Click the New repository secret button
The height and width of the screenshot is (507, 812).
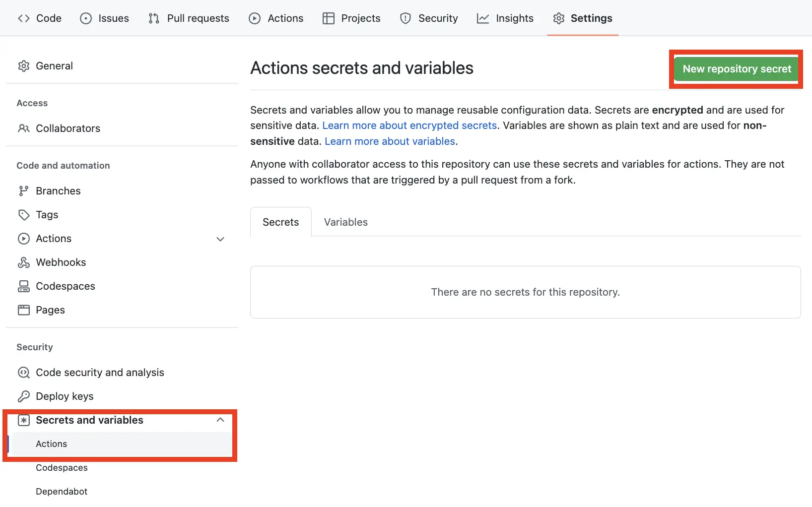(x=736, y=69)
